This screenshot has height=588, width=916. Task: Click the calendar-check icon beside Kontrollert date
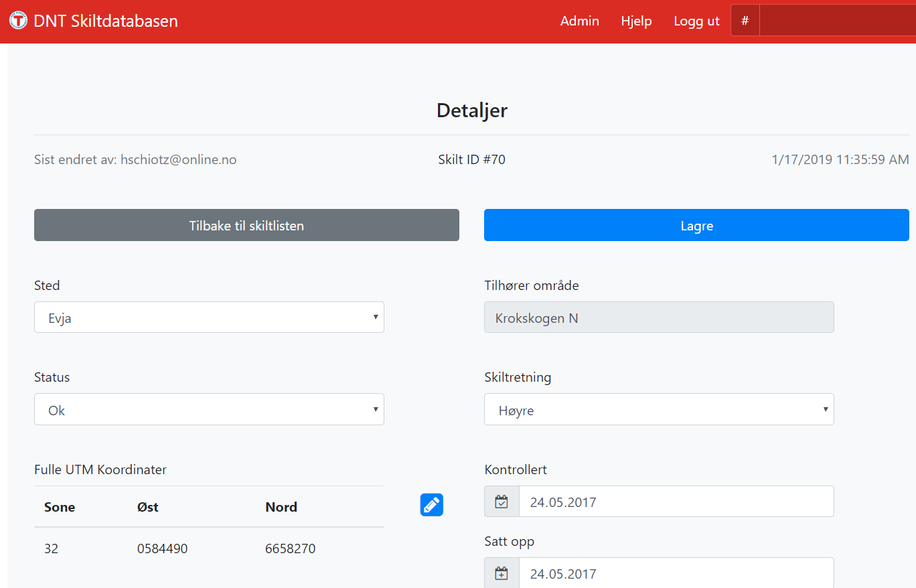[x=502, y=502]
